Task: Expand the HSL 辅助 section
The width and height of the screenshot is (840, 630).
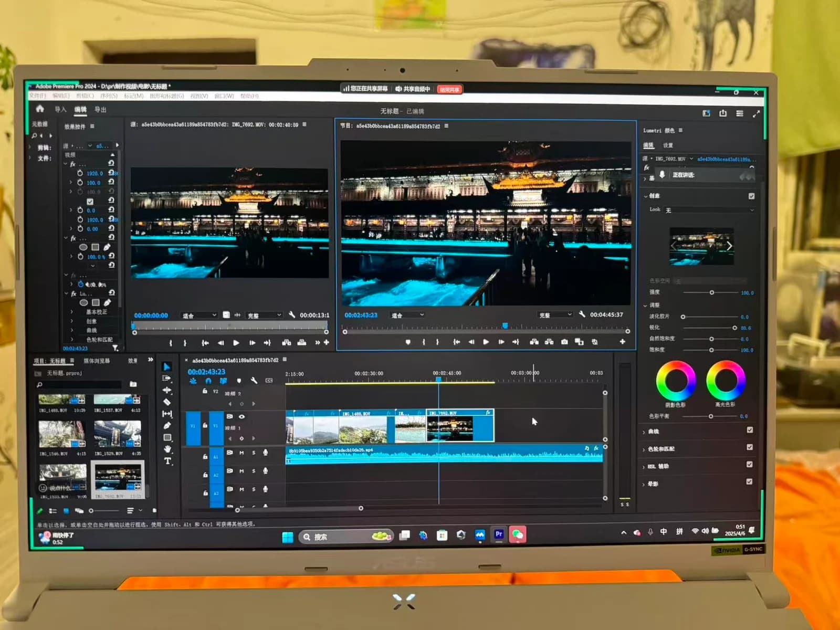Action: pyautogui.click(x=644, y=467)
